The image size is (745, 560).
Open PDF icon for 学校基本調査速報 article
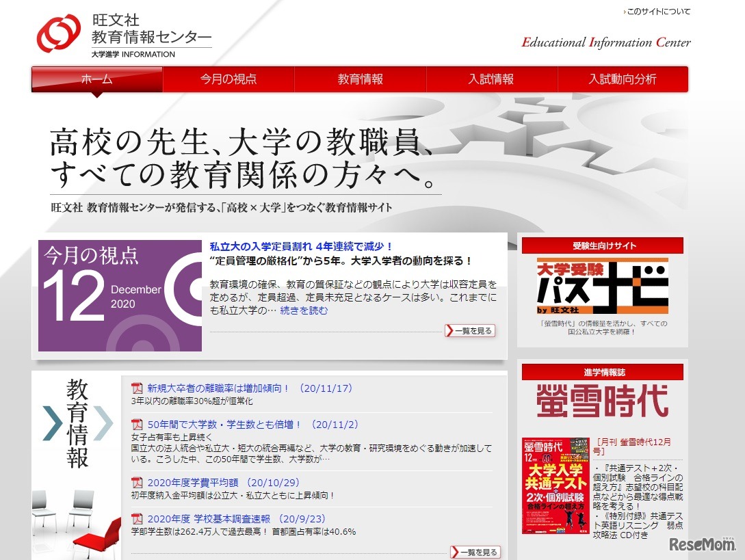pyautogui.click(x=137, y=519)
